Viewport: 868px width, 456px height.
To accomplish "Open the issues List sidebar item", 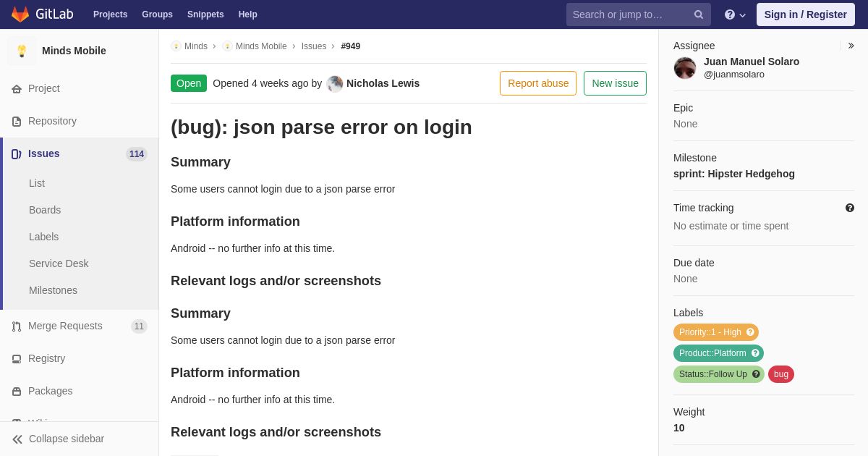I will (37, 183).
